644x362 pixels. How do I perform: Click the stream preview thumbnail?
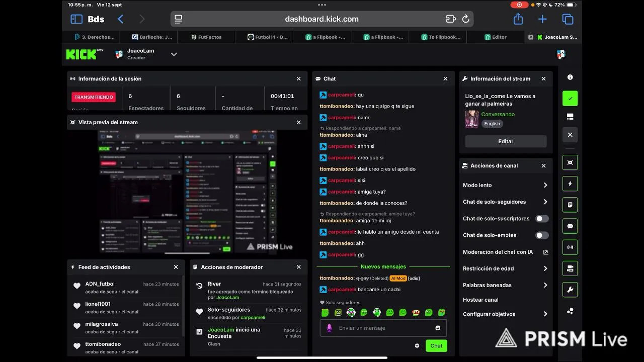(187, 192)
